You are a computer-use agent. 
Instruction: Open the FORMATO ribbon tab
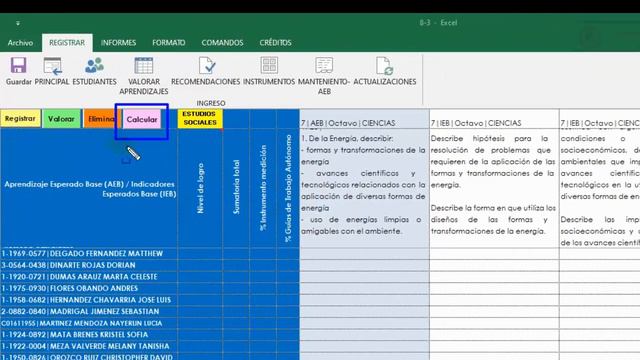[x=169, y=42]
